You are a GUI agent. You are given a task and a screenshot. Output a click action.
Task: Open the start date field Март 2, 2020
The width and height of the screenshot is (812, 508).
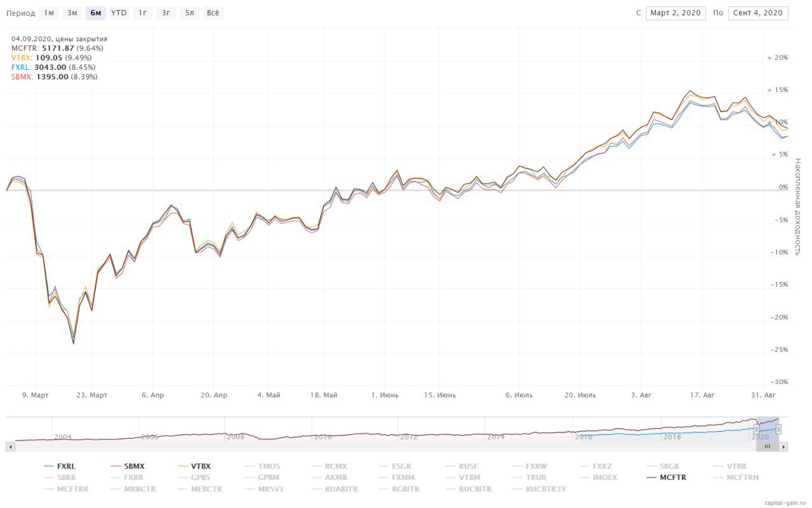pyautogui.click(x=676, y=13)
